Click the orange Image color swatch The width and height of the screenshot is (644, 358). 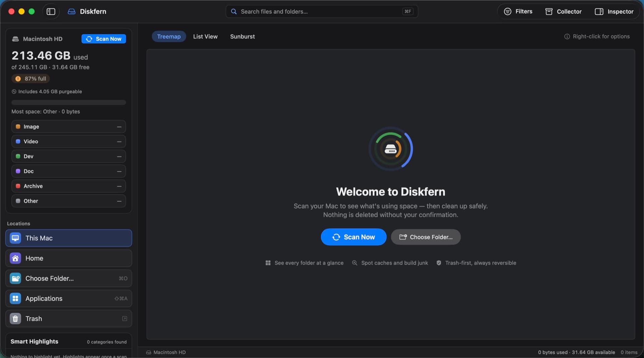click(x=18, y=127)
